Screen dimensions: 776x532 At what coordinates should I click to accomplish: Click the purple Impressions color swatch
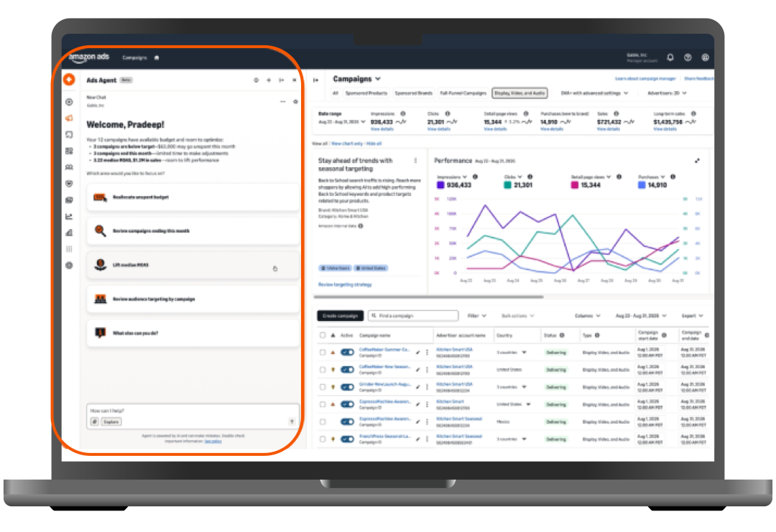tap(440, 185)
